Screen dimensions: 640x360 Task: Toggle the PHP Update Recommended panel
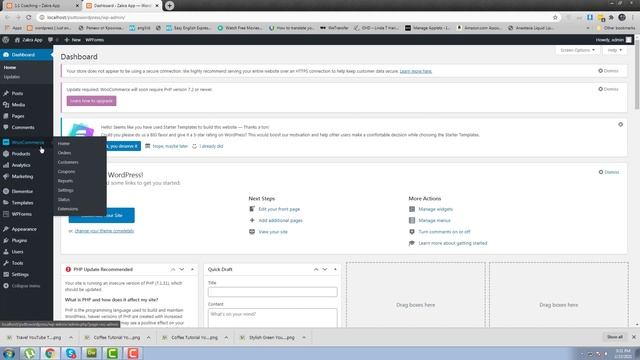click(192, 269)
